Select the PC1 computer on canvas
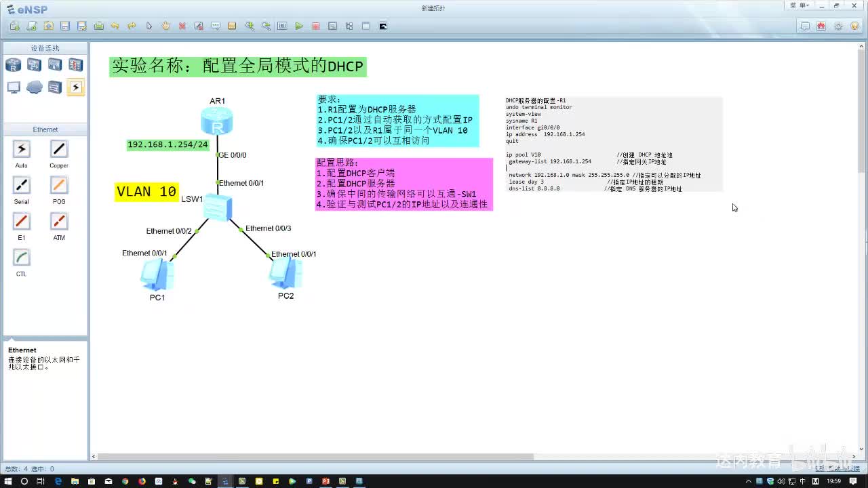This screenshot has height=488, width=868. [157, 274]
